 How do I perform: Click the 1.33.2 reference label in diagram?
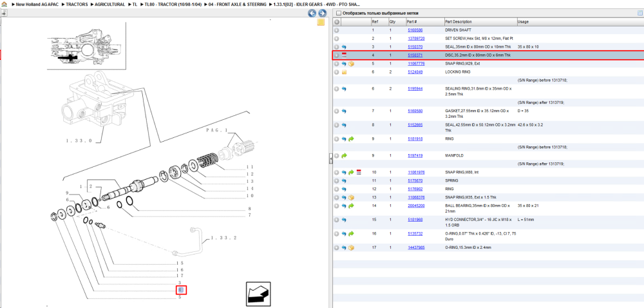[x=223, y=238]
